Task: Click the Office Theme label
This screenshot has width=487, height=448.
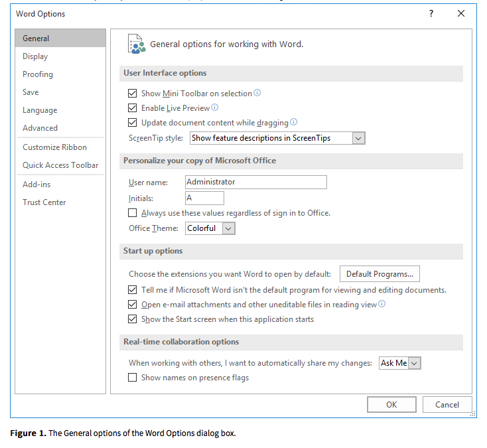Action: point(153,228)
